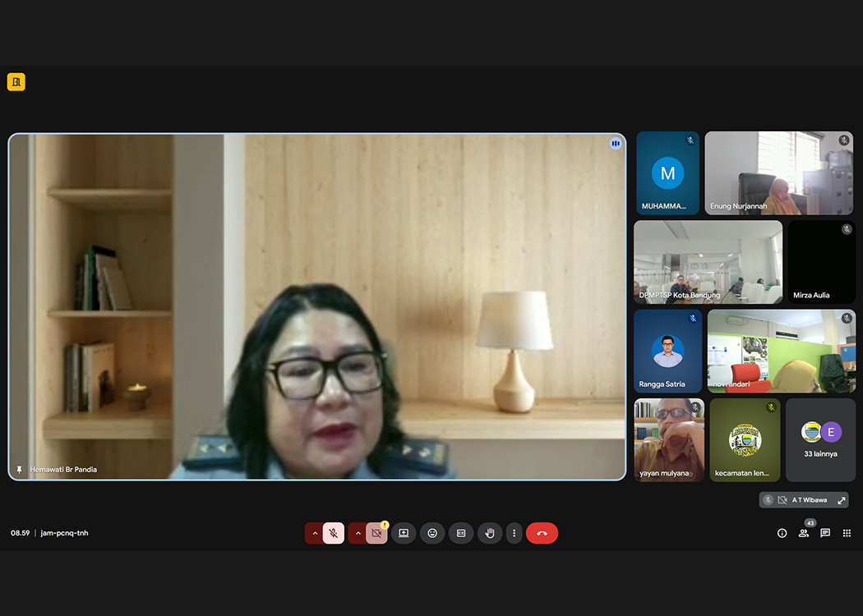
Task: Open the activities grid icon
Action: pyautogui.click(x=847, y=533)
